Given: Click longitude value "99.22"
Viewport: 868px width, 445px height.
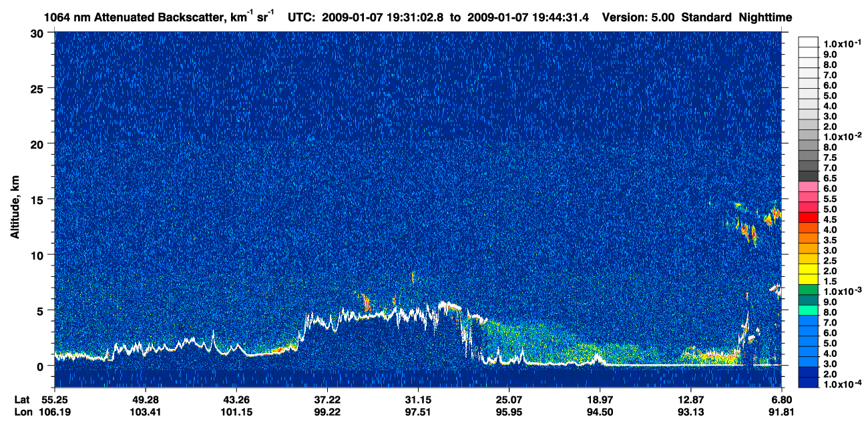Looking at the screenshot, I should point(327,411).
